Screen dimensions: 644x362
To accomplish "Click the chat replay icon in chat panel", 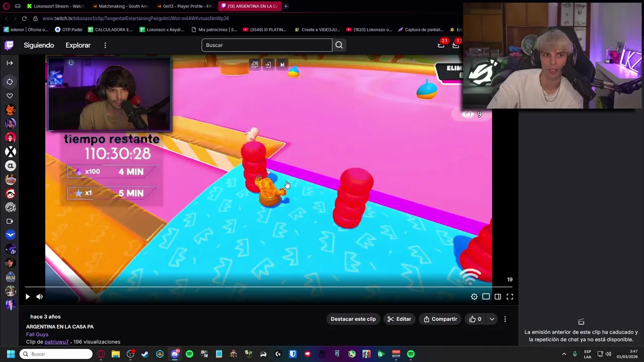I will (x=581, y=322).
